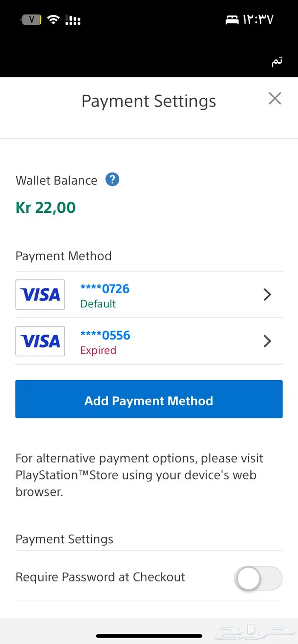Image resolution: width=298 pixels, height=644 pixels.
Task: Tap the Arabic Done button at top
Action: tap(277, 61)
